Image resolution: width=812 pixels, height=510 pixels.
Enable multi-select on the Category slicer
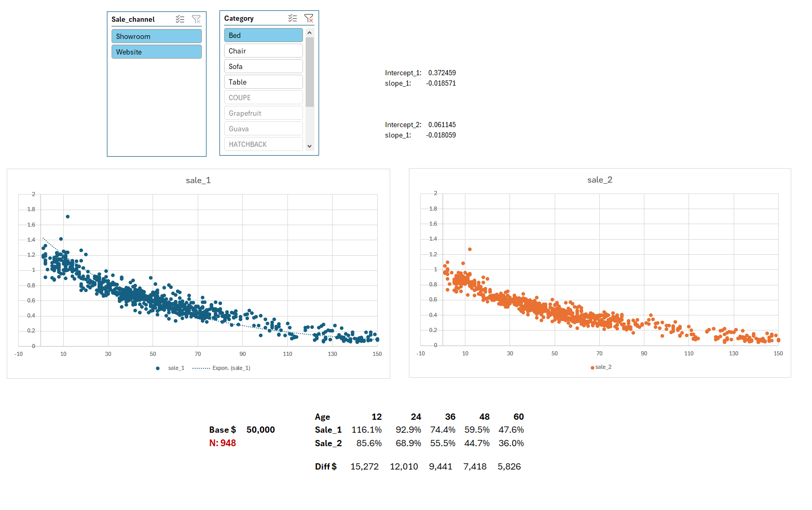292,18
